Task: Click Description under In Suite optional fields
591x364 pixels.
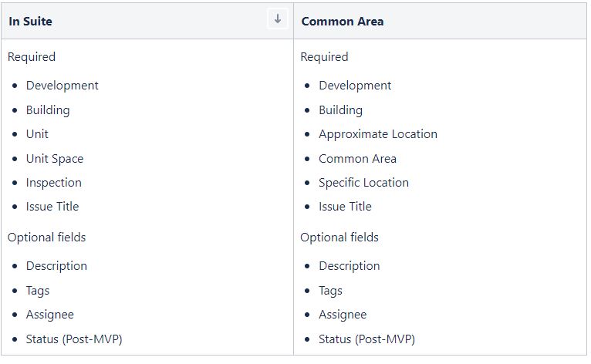Action: click(x=56, y=266)
